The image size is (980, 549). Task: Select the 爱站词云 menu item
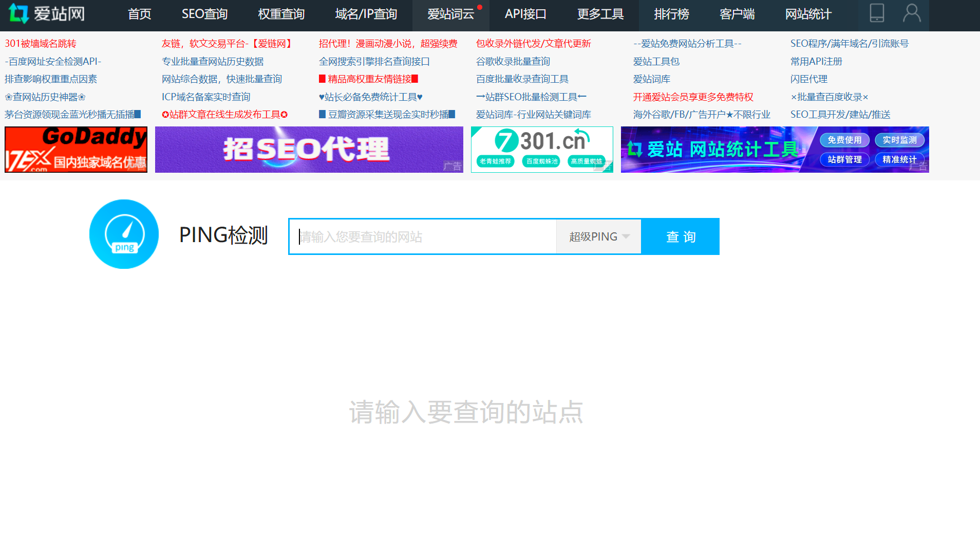pos(450,14)
